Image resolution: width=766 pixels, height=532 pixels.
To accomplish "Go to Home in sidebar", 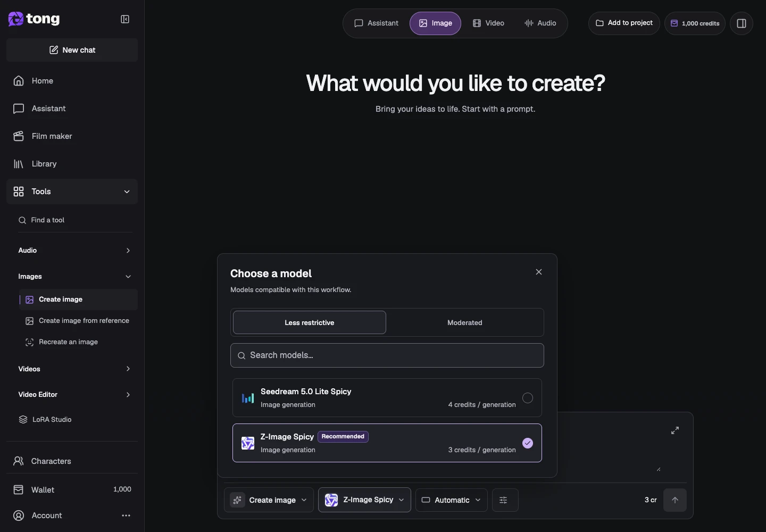I will tap(72, 81).
